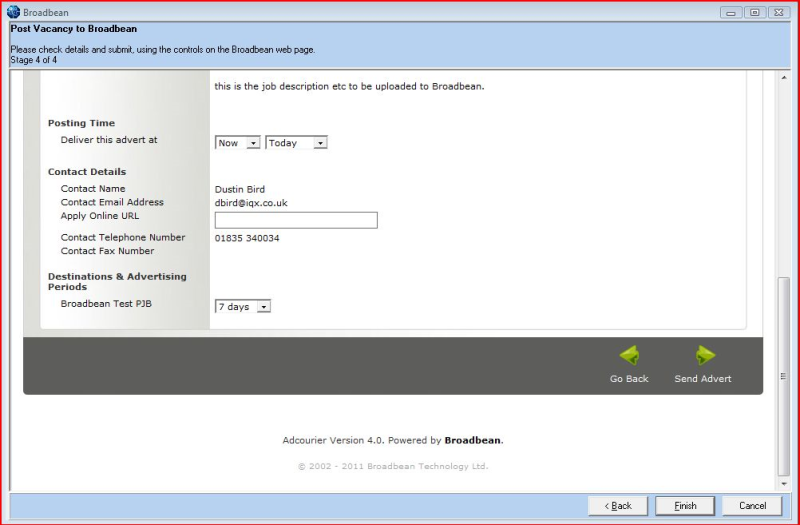Click the Go Back text link

click(629, 379)
